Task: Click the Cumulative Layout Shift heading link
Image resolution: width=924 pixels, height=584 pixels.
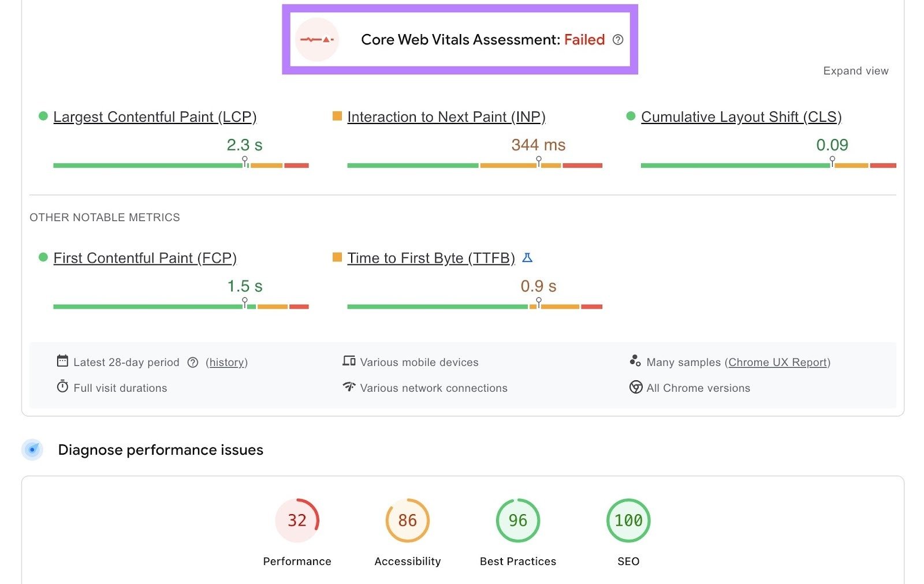Action: pos(741,117)
